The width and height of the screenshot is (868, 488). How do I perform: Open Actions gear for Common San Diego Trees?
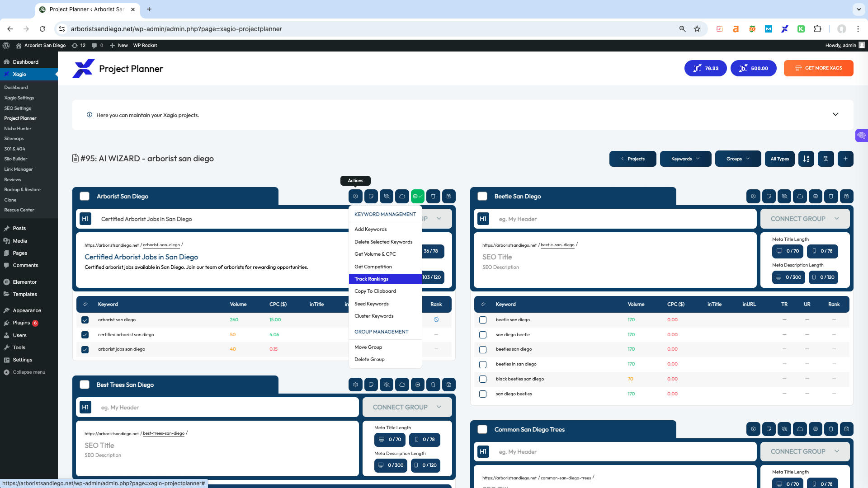tap(753, 429)
